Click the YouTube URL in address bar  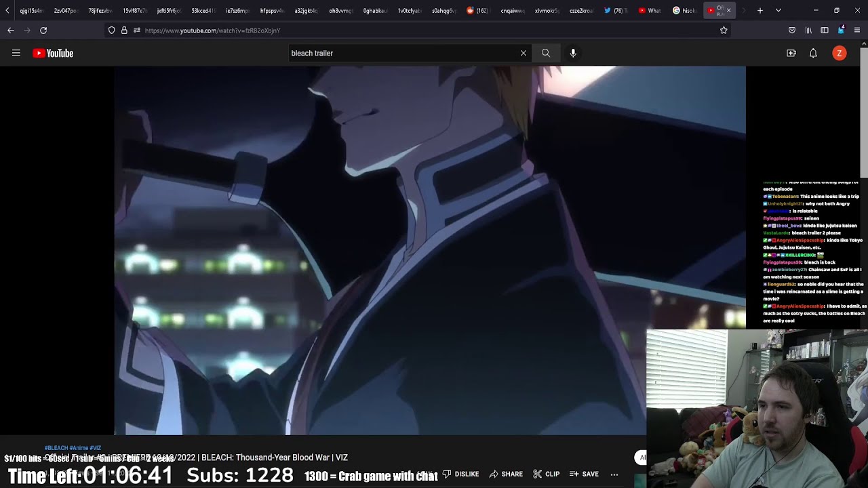pos(212,30)
